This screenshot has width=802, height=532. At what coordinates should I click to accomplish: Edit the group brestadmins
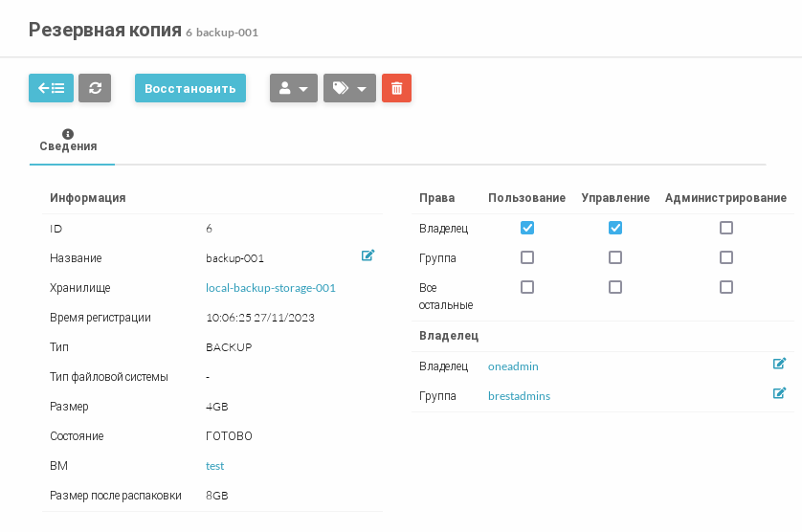779,393
